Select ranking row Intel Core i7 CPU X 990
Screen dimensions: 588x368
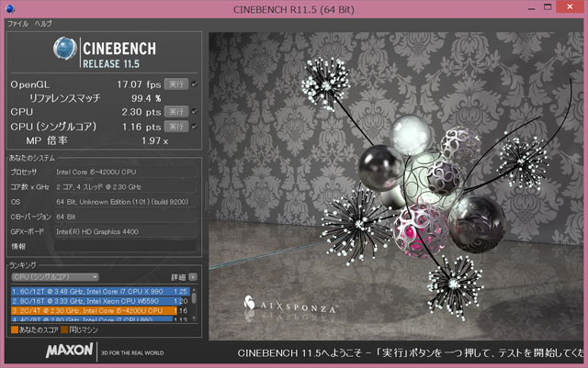[100, 291]
